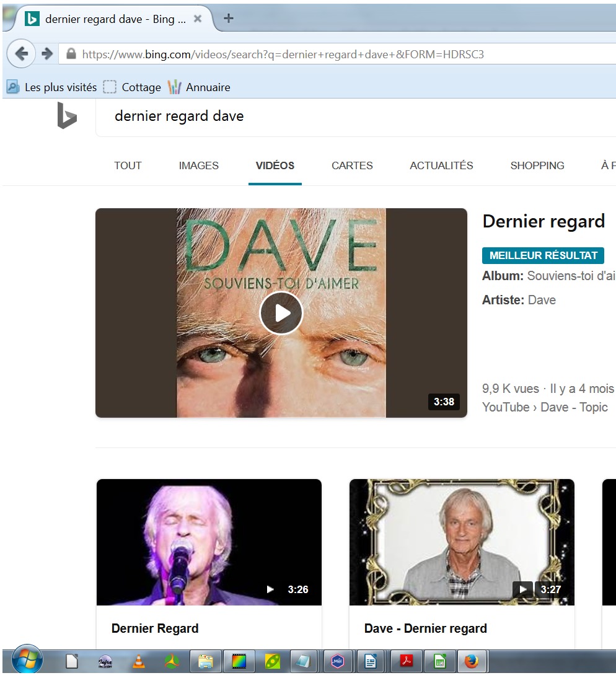Close the 'dernier regard dave - Bing' tab
This screenshot has height=678, width=616.
198,19
